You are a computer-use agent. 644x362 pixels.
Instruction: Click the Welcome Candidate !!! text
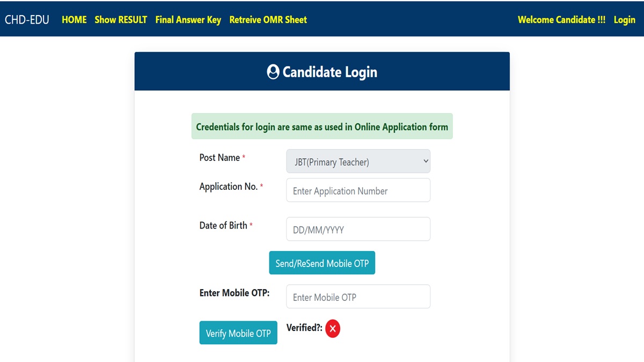pyautogui.click(x=561, y=20)
